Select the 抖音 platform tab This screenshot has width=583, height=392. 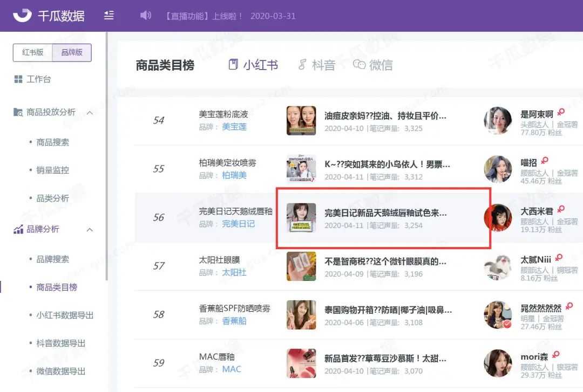(317, 65)
